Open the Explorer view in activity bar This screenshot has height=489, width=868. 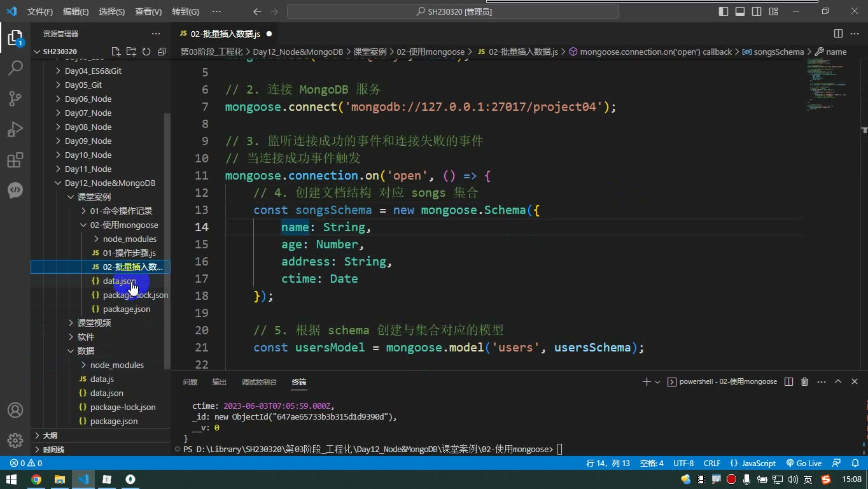15,37
